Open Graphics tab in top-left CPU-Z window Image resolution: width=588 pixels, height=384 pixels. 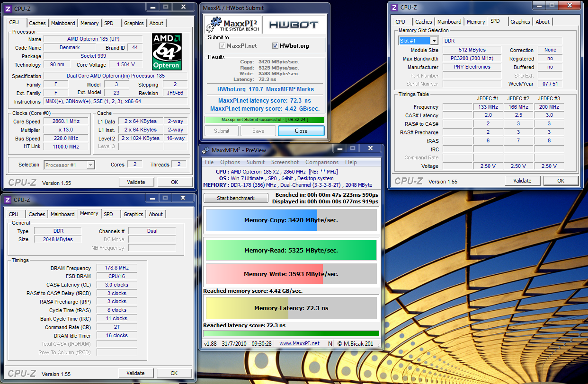pos(134,23)
